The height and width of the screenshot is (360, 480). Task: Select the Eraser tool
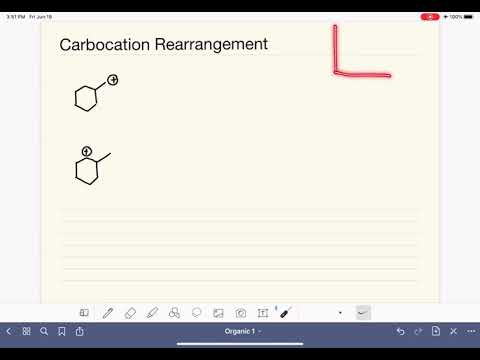pos(130,313)
